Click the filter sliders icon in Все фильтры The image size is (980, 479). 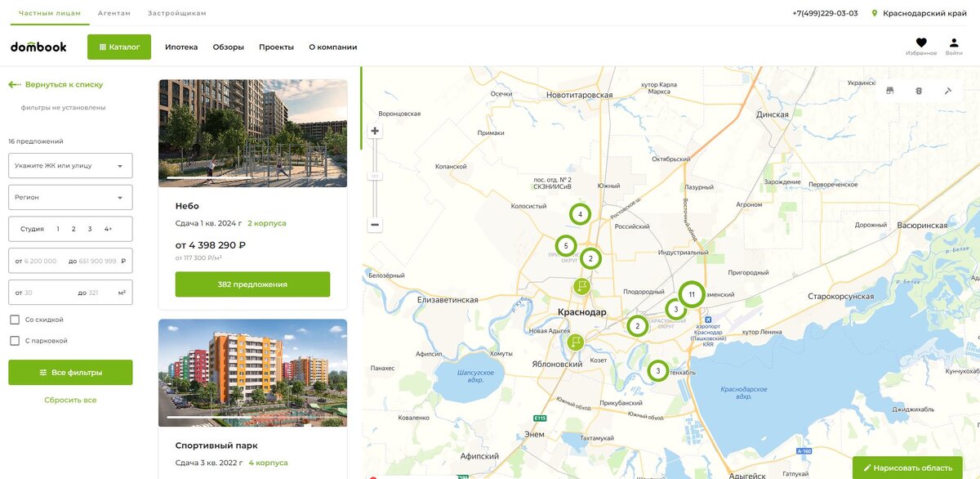tap(43, 373)
